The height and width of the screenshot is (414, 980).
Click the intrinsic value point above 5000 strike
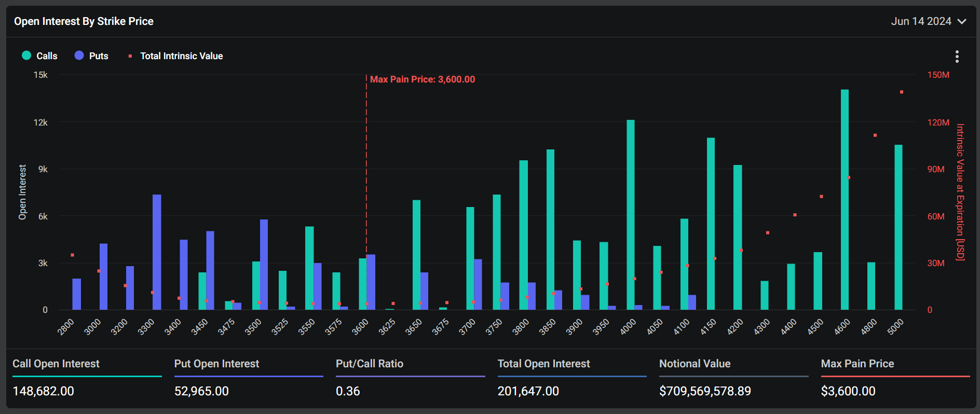tap(902, 92)
